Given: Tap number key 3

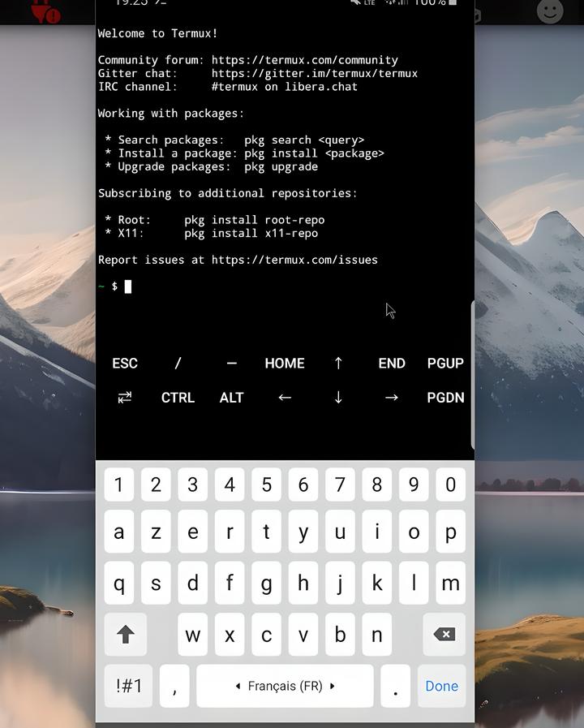Looking at the screenshot, I should click(x=192, y=485).
